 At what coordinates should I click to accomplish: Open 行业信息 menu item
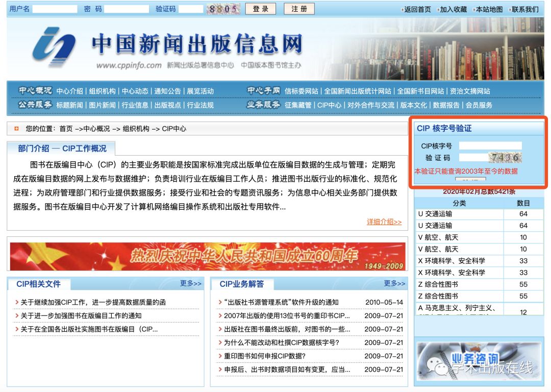coord(135,105)
